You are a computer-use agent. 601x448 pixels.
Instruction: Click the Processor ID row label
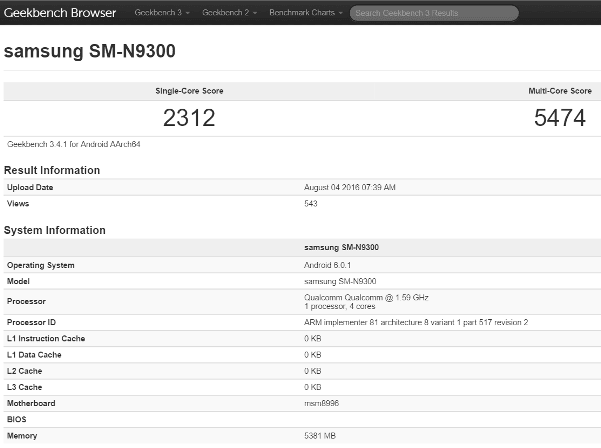[31, 322]
